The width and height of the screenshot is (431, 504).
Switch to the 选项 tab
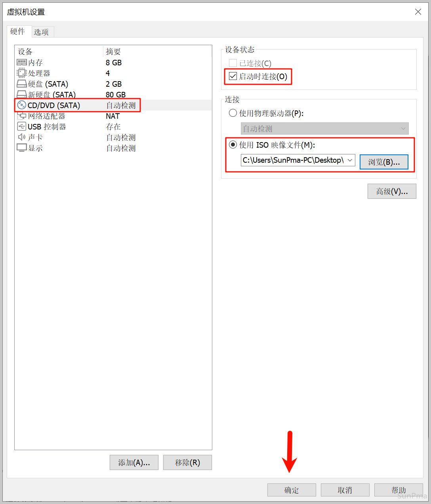(41, 32)
